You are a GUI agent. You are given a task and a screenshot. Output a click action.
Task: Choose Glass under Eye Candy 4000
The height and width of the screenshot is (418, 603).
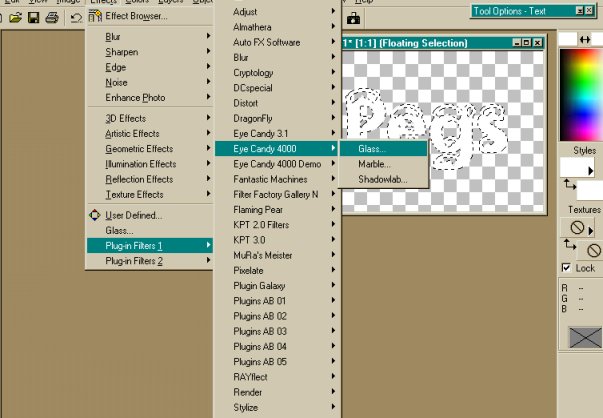click(x=383, y=149)
